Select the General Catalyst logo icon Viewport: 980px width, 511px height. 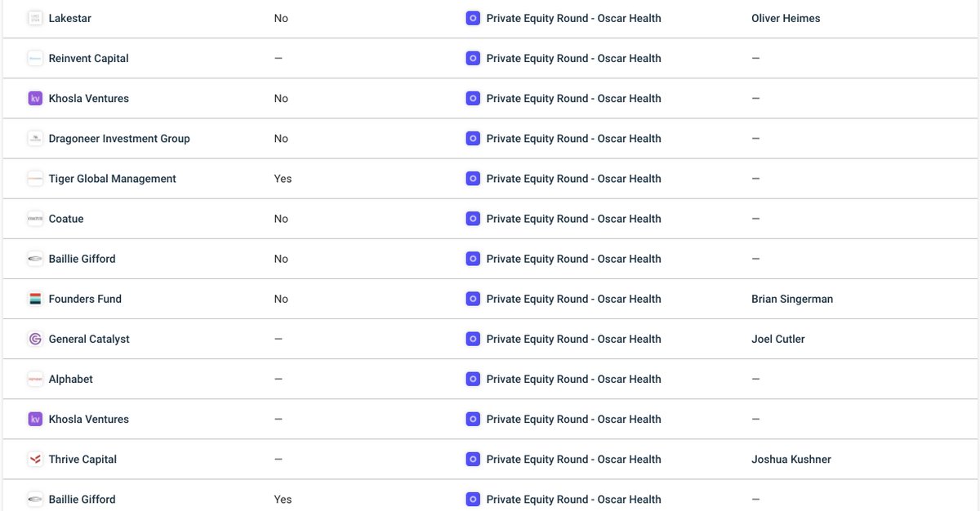[x=35, y=339]
